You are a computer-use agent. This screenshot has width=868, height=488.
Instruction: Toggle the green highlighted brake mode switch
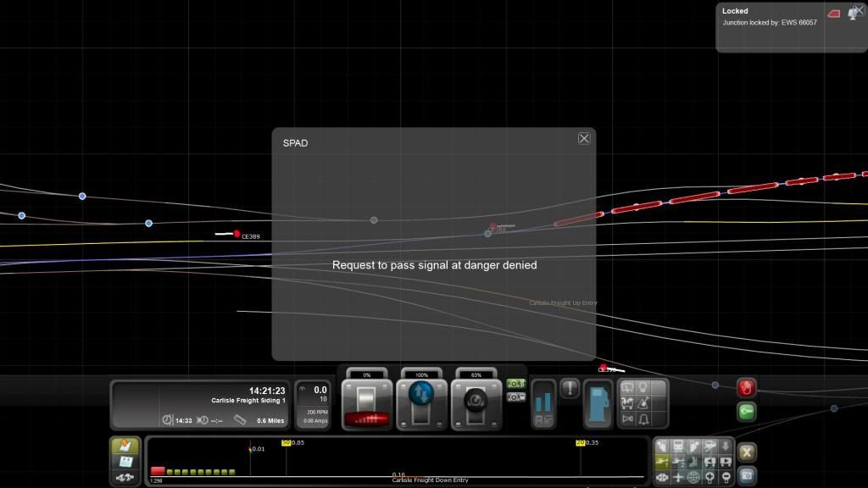click(x=515, y=384)
